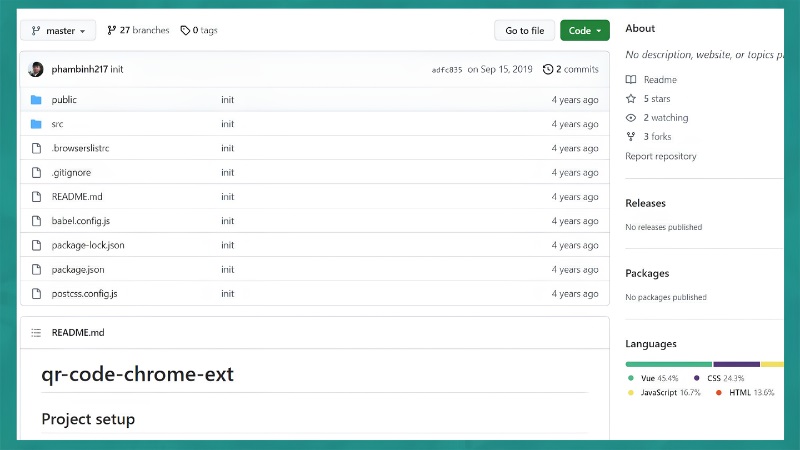Click the README.md file icon in list
The width and height of the screenshot is (800, 450).
(36, 196)
